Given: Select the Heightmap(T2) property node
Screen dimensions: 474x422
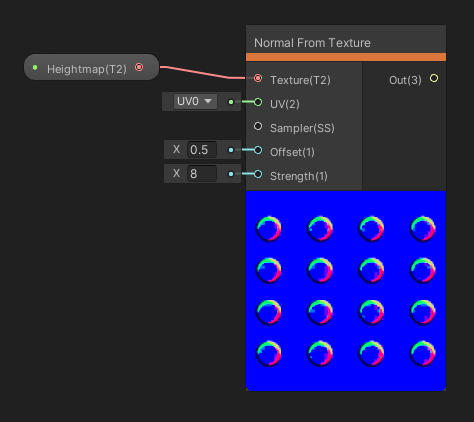Looking at the screenshot, I should click(91, 67).
